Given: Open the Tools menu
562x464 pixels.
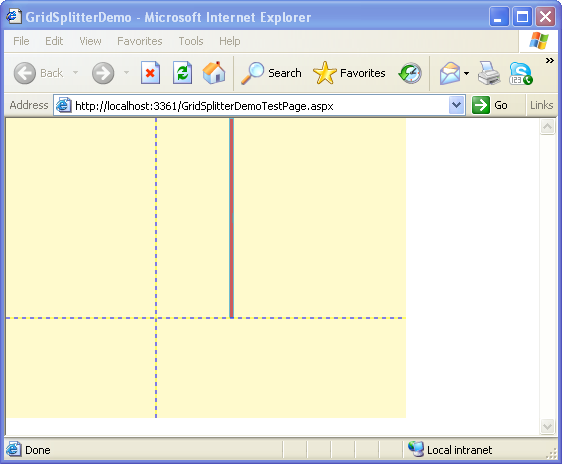Looking at the screenshot, I should coord(191,41).
